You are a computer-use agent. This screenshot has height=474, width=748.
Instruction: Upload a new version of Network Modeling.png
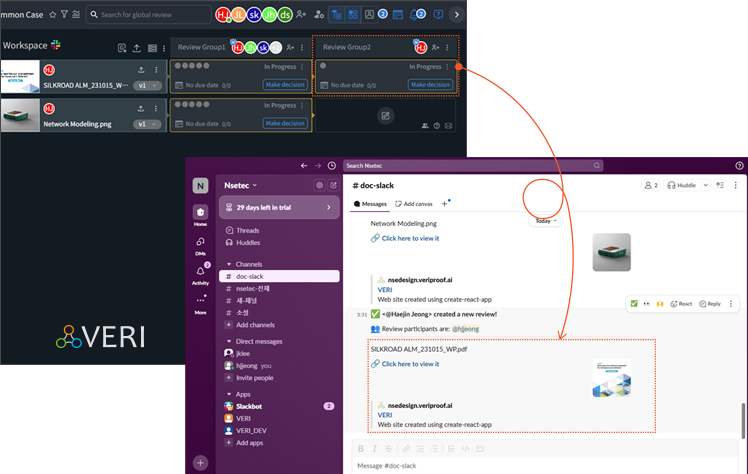tap(140, 107)
